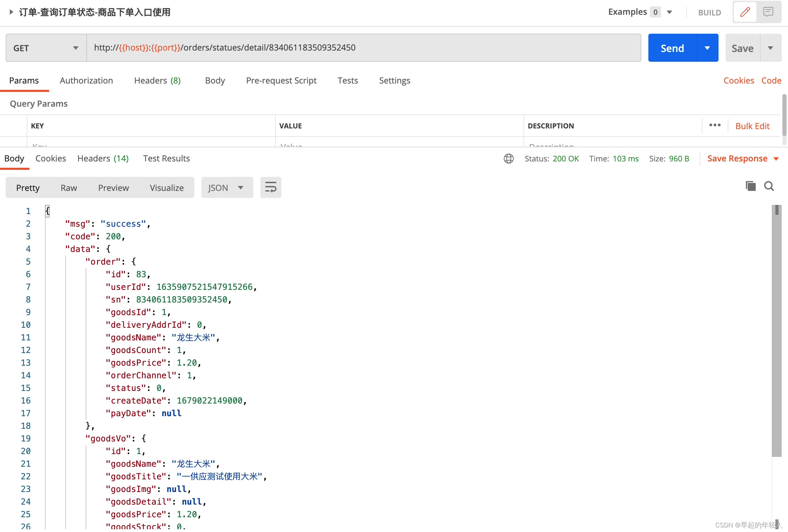Open search in the response body
Image resolution: width=788 pixels, height=532 pixels.
point(769,186)
